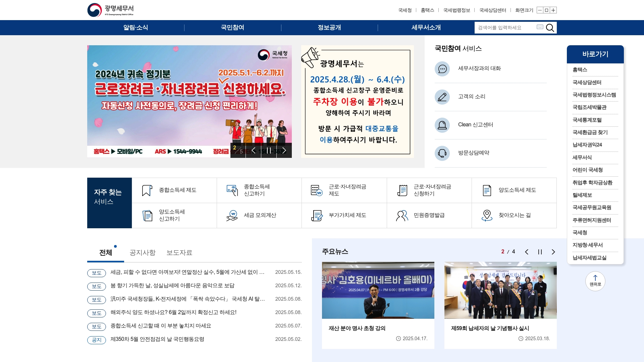Reset screen size with square button
Viewport: 644px width, 362px height.
[x=546, y=10]
